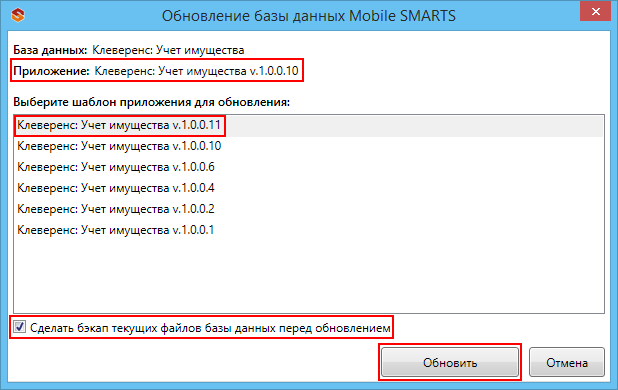The height and width of the screenshot is (390, 618).
Task: Choose template Учет имущества v.1.0.0.1
Action: coord(309,230)
